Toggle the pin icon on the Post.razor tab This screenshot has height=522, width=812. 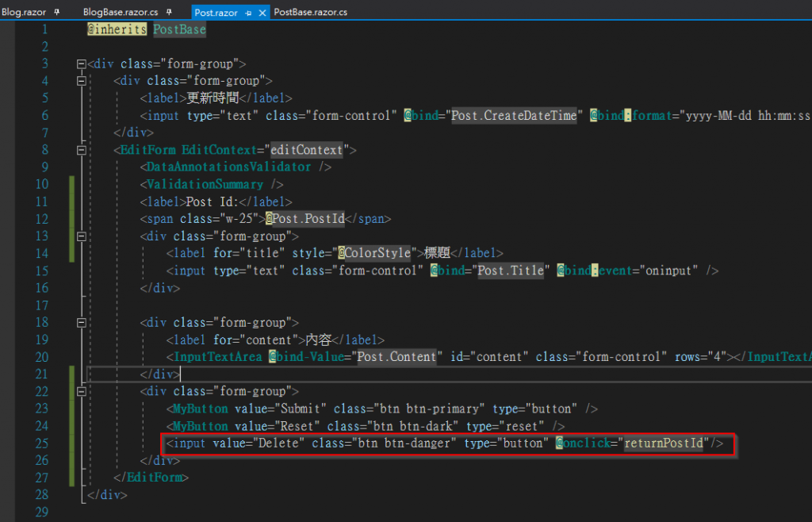click(x=248, y=13)
